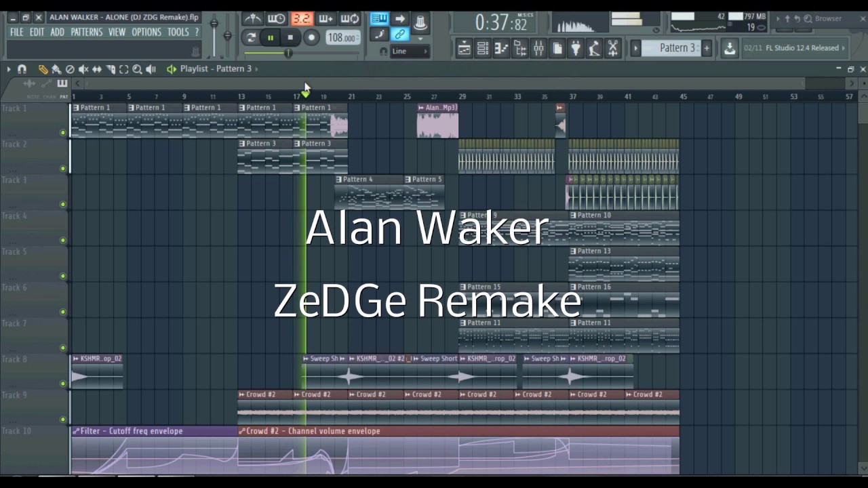Mute Track 1 with its green light
This screenshot has height=488, width=868.
pyautogui.click(x=63, y=133)
